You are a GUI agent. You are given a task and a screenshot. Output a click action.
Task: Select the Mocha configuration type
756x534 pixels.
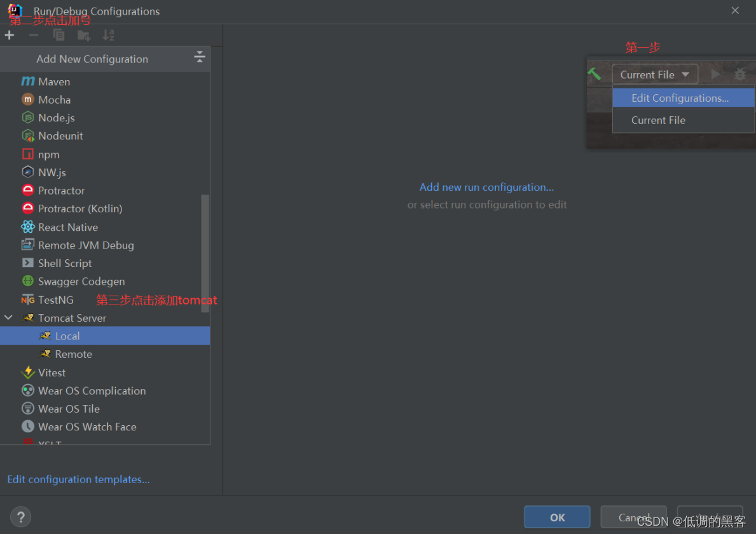[x=105, y=100]
